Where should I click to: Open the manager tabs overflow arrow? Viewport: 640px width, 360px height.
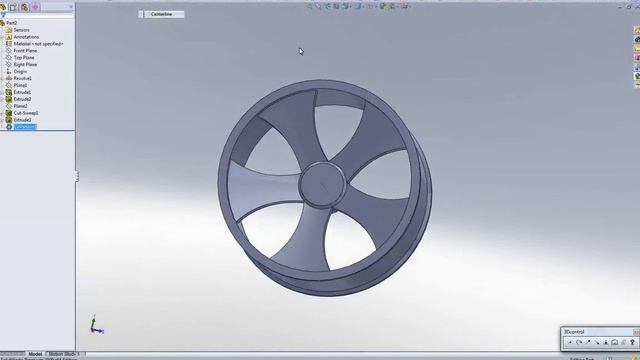(71, 7)
